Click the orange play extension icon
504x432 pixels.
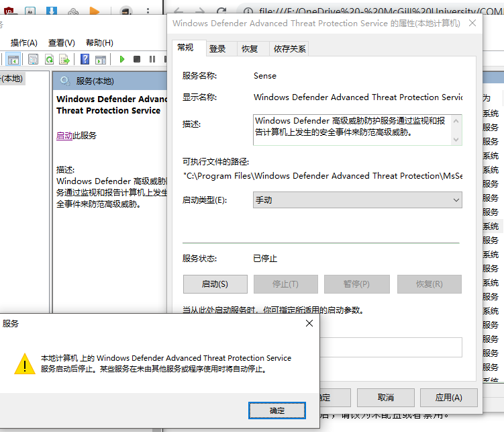(94, 11)
